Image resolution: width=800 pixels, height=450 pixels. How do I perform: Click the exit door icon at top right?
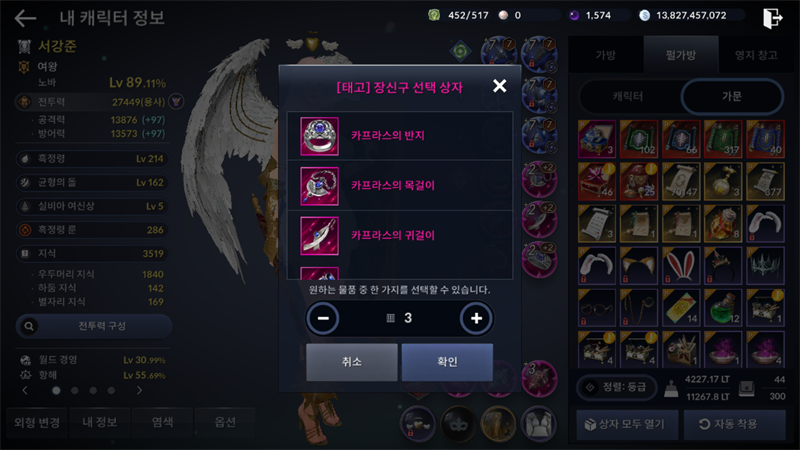click(772, 18)
